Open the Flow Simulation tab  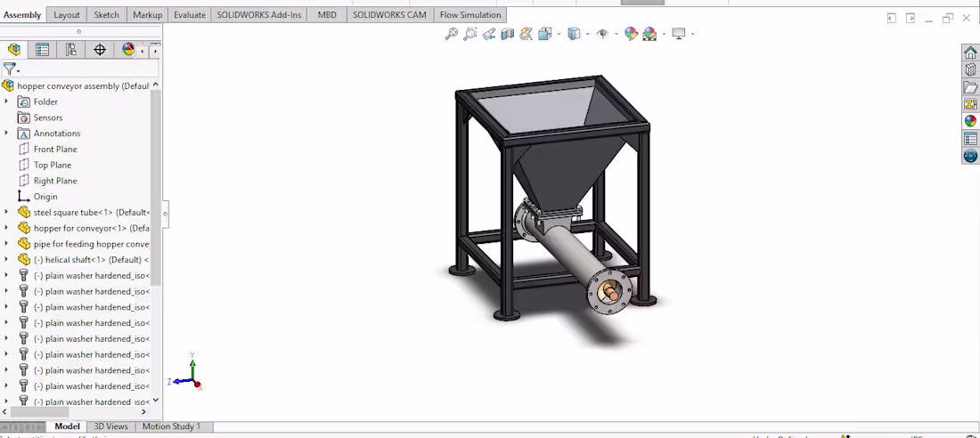(x=470, y=15)
